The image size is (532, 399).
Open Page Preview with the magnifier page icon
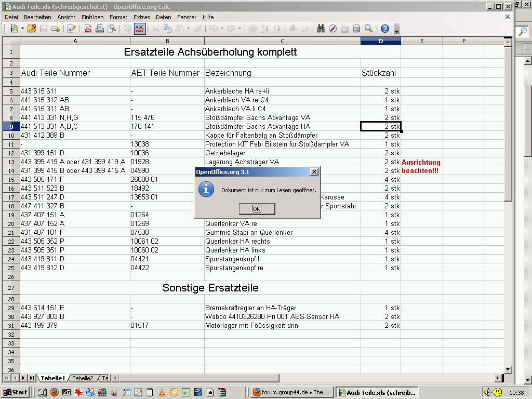[111, 29]
